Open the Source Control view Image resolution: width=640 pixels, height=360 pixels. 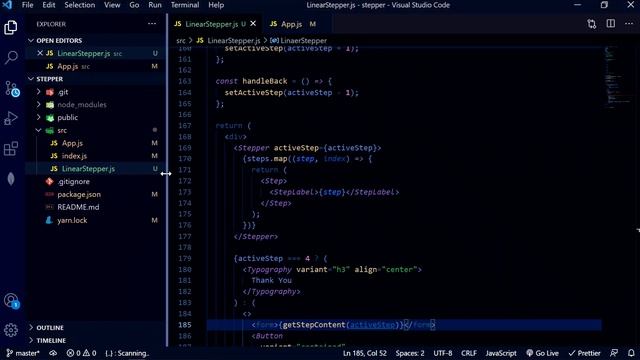(11, 88)
